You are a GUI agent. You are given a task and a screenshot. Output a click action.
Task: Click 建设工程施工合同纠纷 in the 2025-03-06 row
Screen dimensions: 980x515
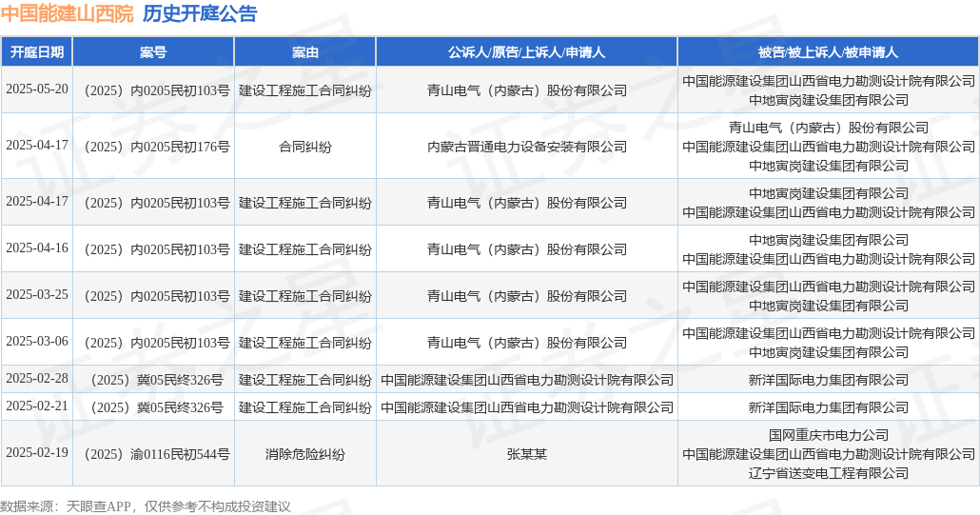pyautogui.click(x=305, y=343)
